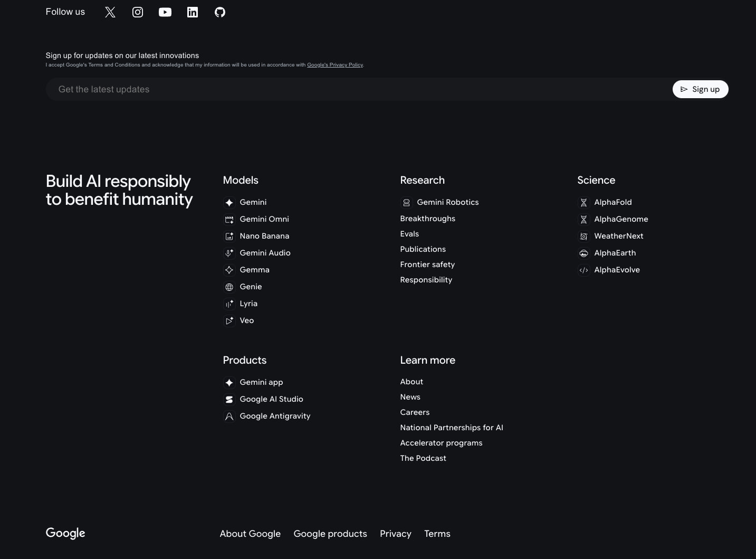756x559 pixels.
Task: Open the Genie link
Action: 251,287
